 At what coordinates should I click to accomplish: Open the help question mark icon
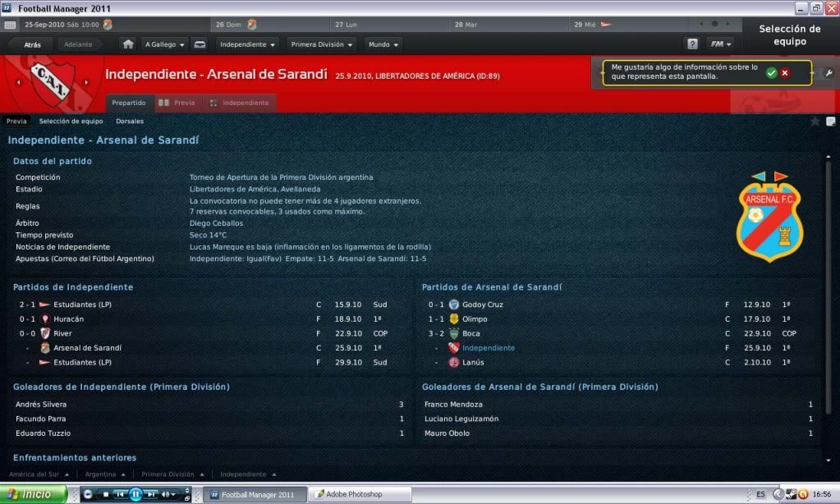692,44
